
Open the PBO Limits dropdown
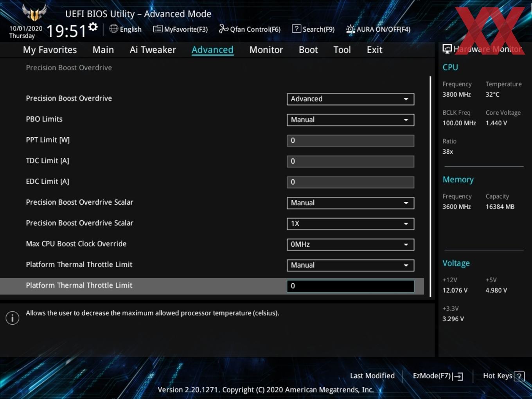click(350, 120)
